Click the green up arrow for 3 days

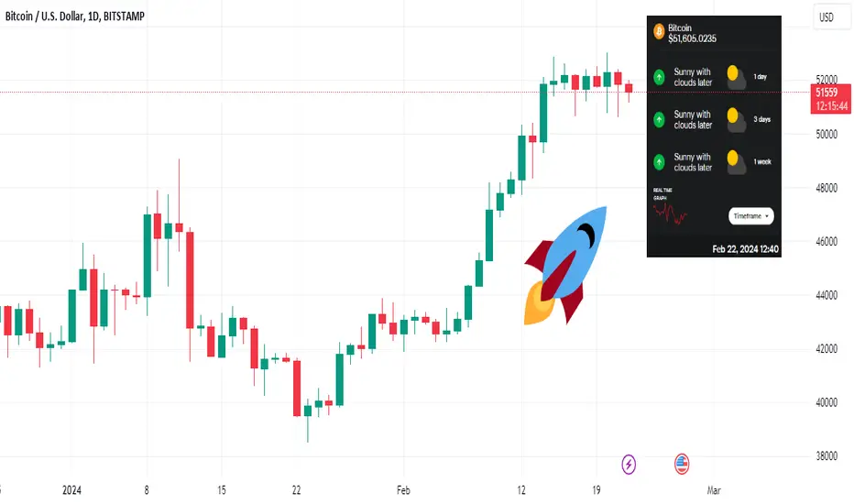coord(659,119)
